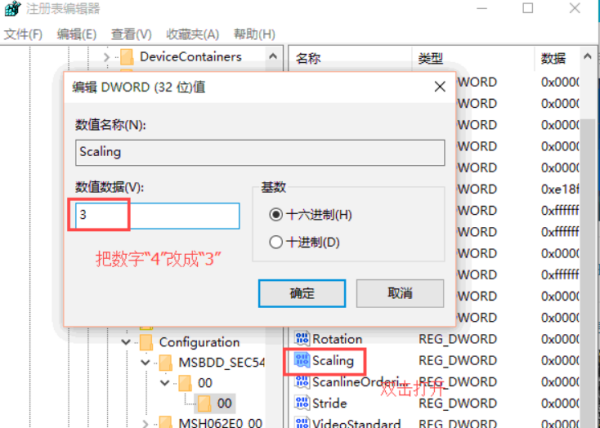Viewport: 600px width, 428px height.
Task: Click the MSBDD_SEC54 folder icon
Action: (x=166, y=362)
